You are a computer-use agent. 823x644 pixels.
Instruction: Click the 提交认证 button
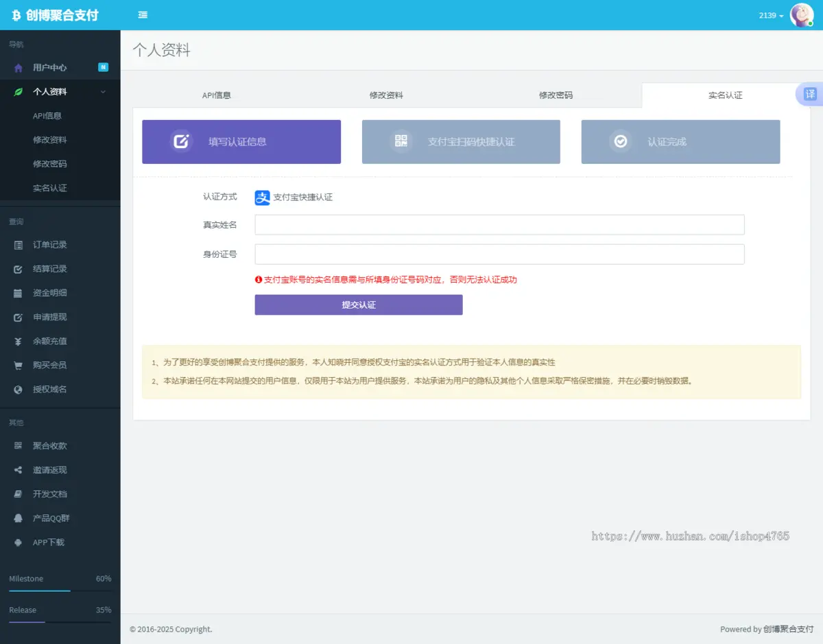pyautogui.click(x=359, y=305)
